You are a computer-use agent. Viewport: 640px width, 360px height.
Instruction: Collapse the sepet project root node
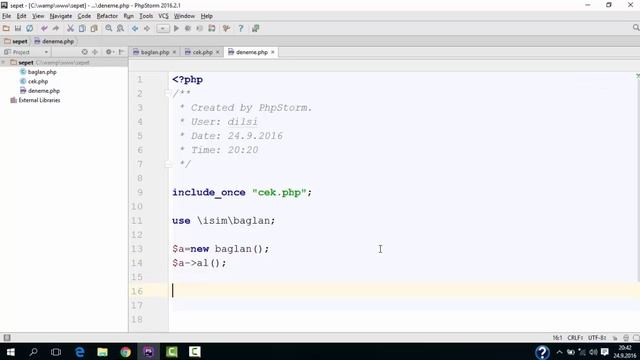(4, 62)
